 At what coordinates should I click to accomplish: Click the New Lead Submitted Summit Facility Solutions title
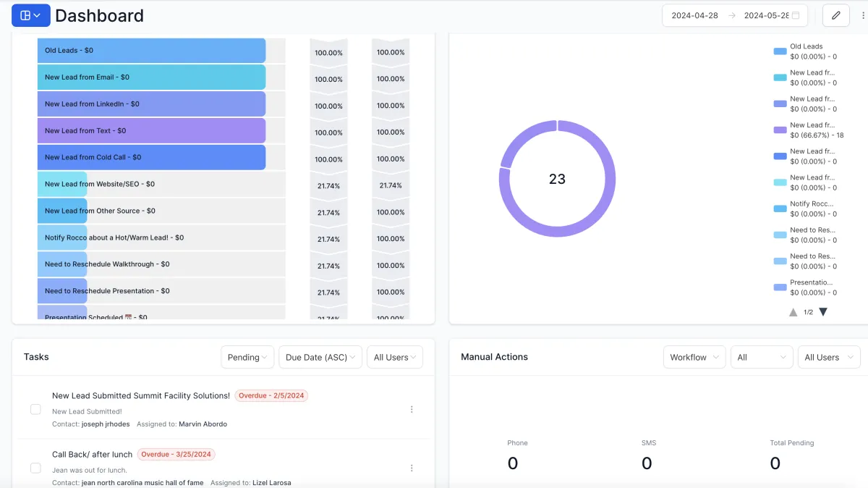click(141, 396)
